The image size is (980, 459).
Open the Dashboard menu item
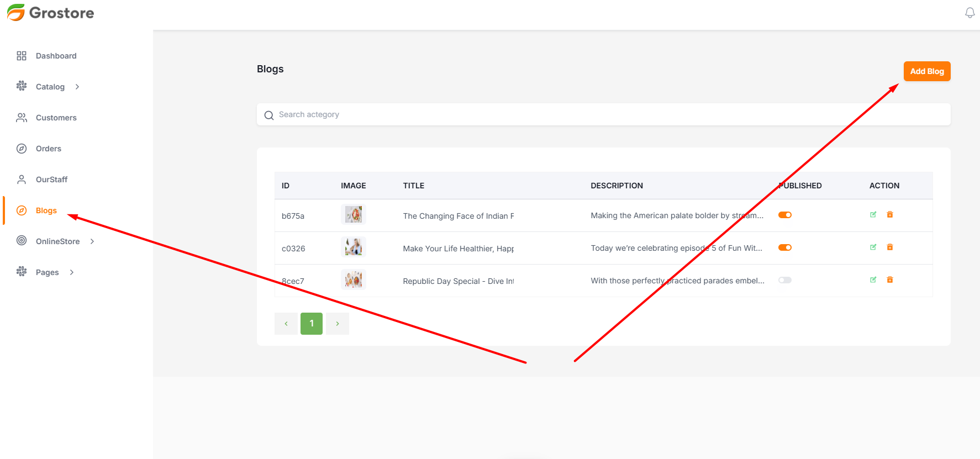[56, 56]
